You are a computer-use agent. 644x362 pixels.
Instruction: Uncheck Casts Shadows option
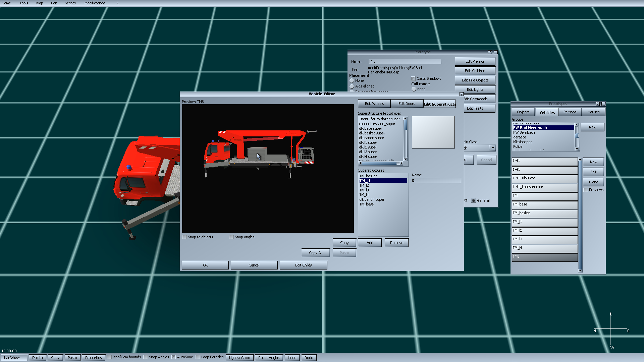(x=413, y=78)
